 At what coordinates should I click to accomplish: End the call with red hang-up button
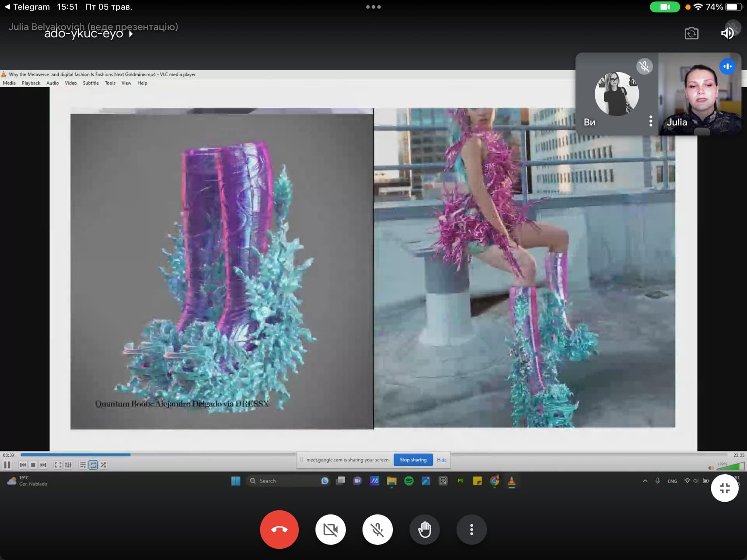click(x=279, y=529)
